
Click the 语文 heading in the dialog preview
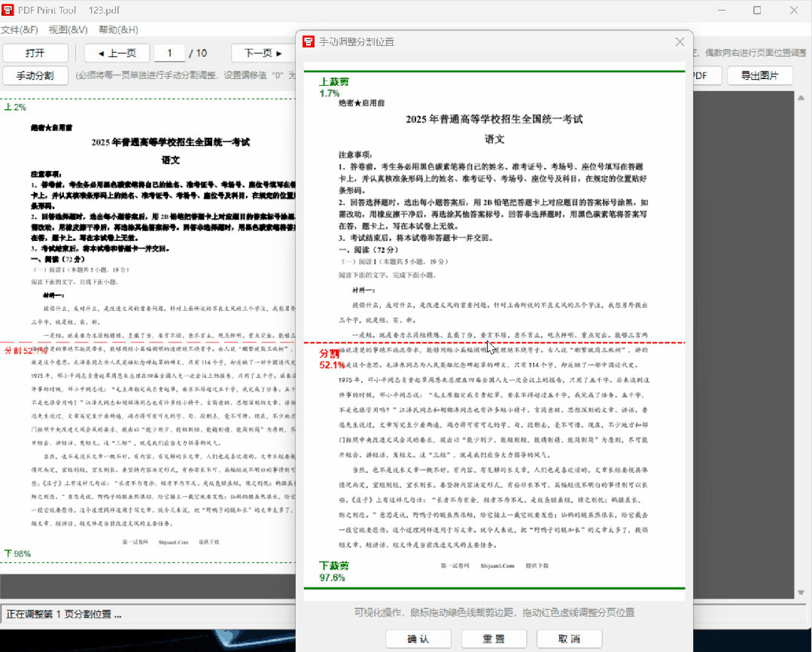[x=494, y=139]
